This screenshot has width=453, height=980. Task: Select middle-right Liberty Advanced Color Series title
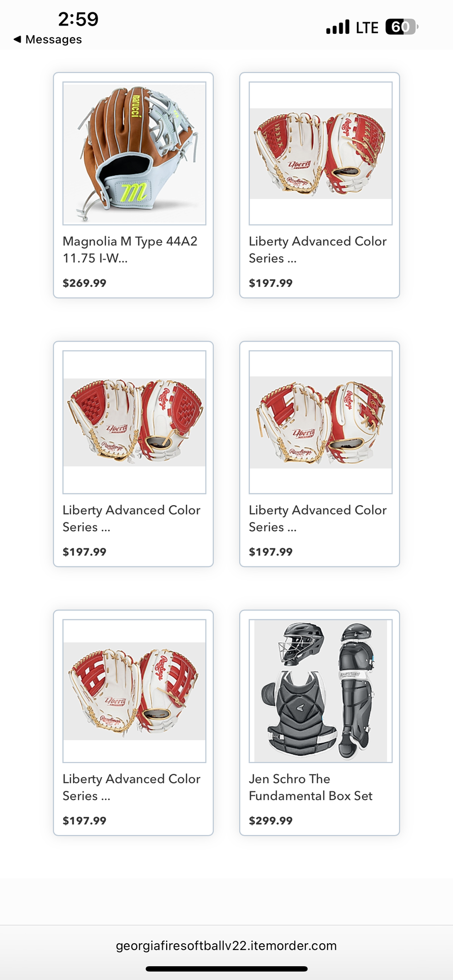tap(318, 518)
